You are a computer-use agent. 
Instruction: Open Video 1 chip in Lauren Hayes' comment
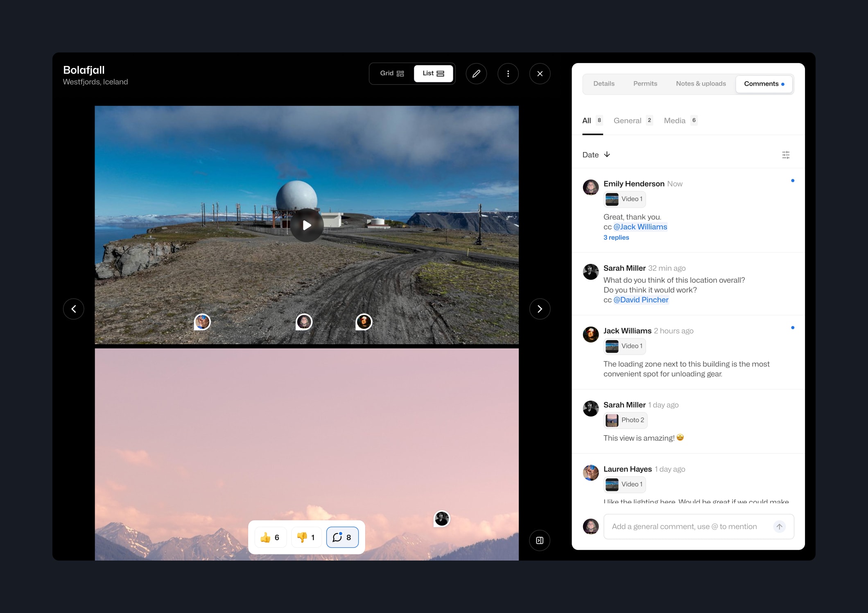pos(624,484)
